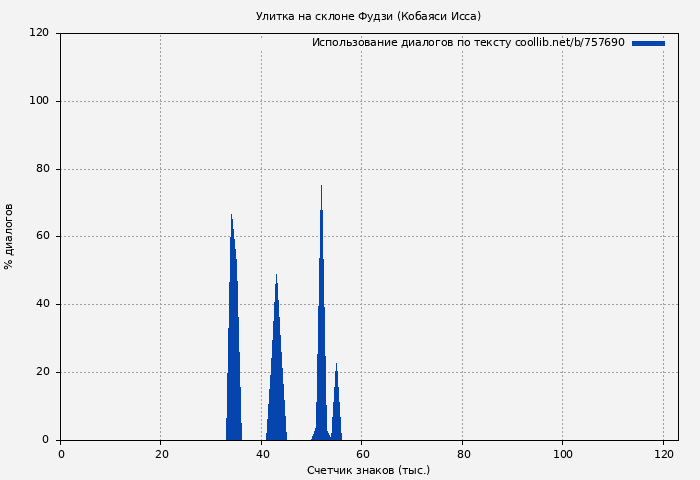Select the 80 tick label on vertical axis
700x480 pixels.
[x=42, y=169]
